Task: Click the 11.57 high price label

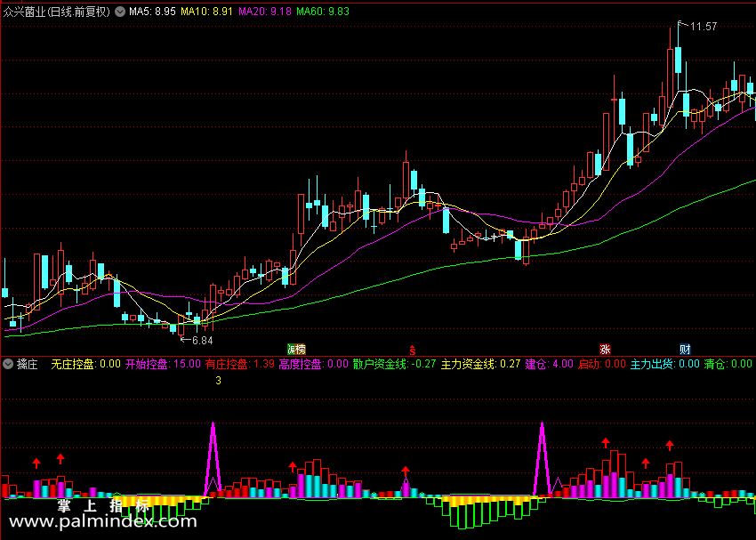Action: click(704, 27)
